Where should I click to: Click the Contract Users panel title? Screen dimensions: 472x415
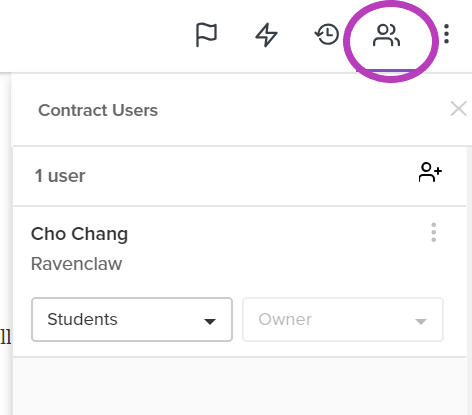tap(98, 110)
